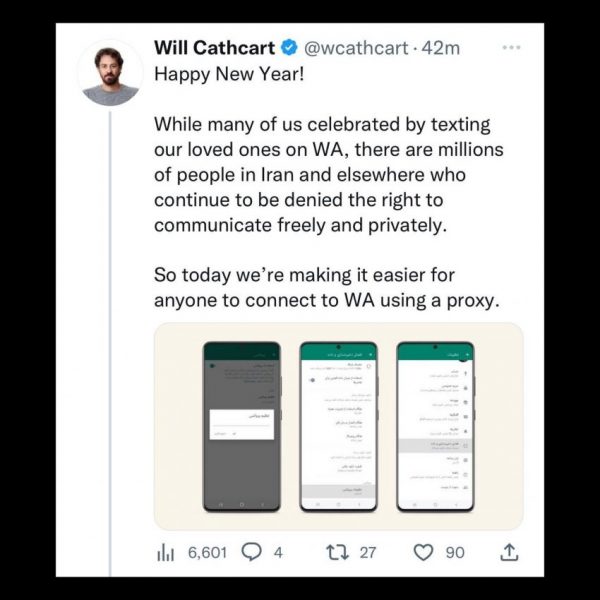
Task: Click the 'Happy New Year!' tweet text
Action: tap(229, 74)
